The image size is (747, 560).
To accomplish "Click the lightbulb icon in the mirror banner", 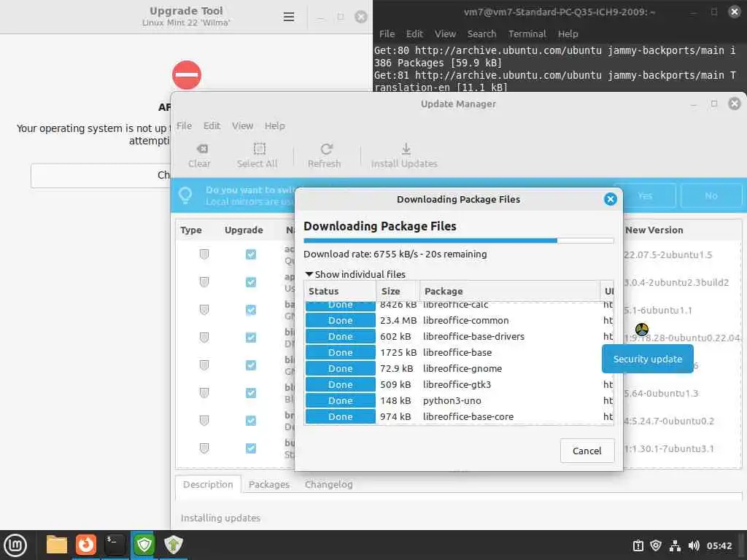I will click(x=185, y=195).
